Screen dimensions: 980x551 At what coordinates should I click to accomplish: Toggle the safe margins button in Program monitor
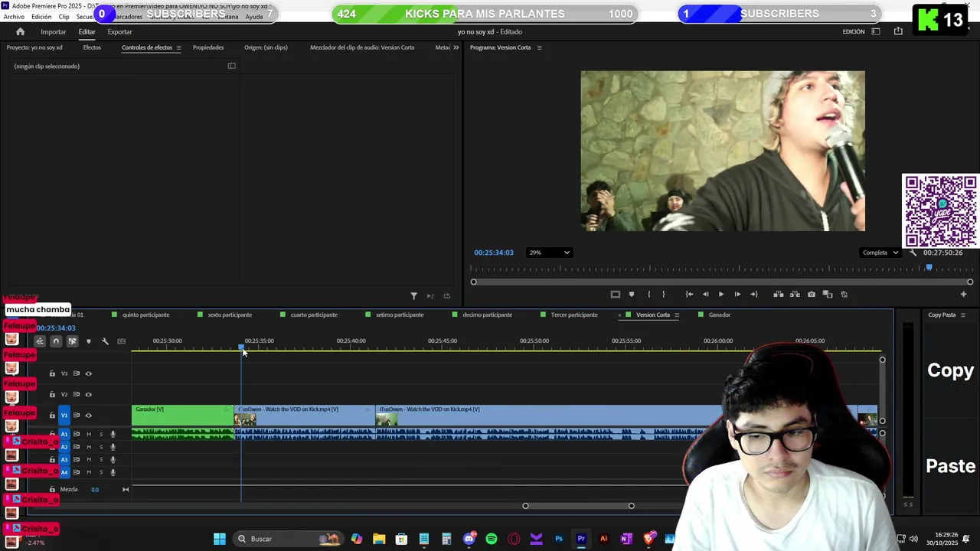pos(615,294)
